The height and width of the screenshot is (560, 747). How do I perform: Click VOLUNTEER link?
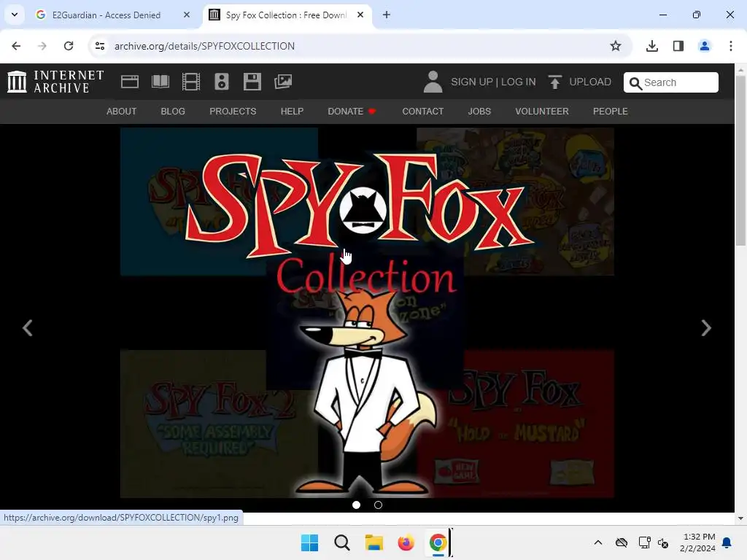pyautogui.click(x=542, y=112)
